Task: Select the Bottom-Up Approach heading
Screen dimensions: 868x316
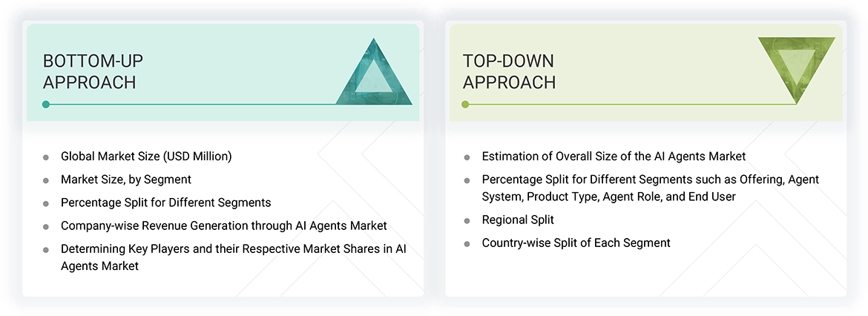Action: click(x=89, y=71)
